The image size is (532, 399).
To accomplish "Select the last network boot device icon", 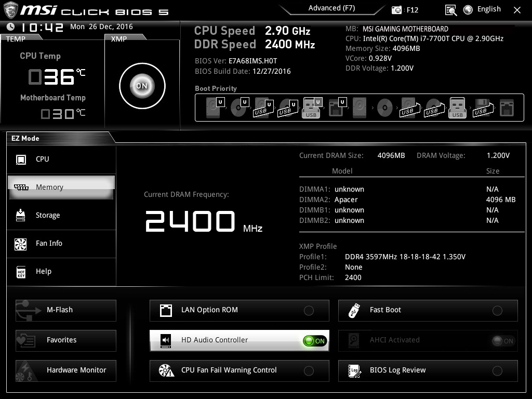I will (x=506, y=108).
